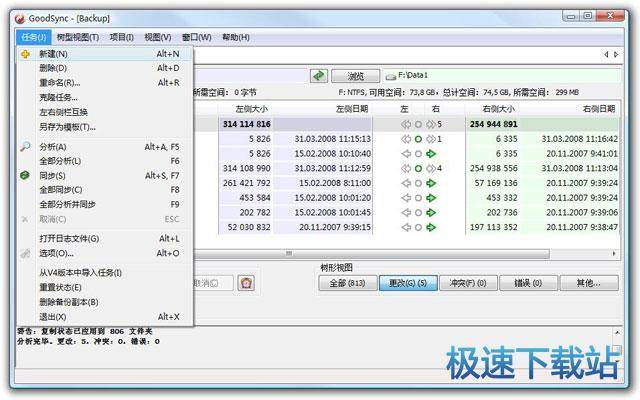Viewport: 640px width, 400px height.
Task: Click the tab scroll right arrow
Action: click(616, 54)
